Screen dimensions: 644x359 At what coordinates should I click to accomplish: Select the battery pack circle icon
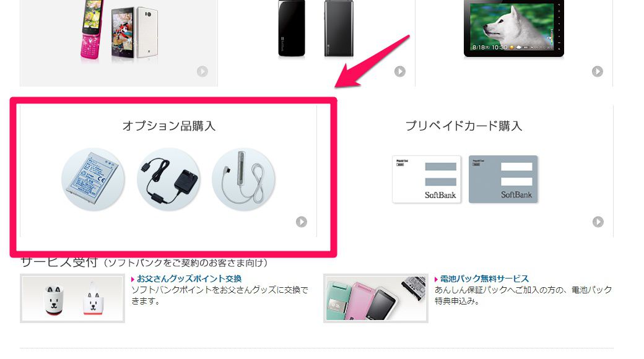click(93, 179)
